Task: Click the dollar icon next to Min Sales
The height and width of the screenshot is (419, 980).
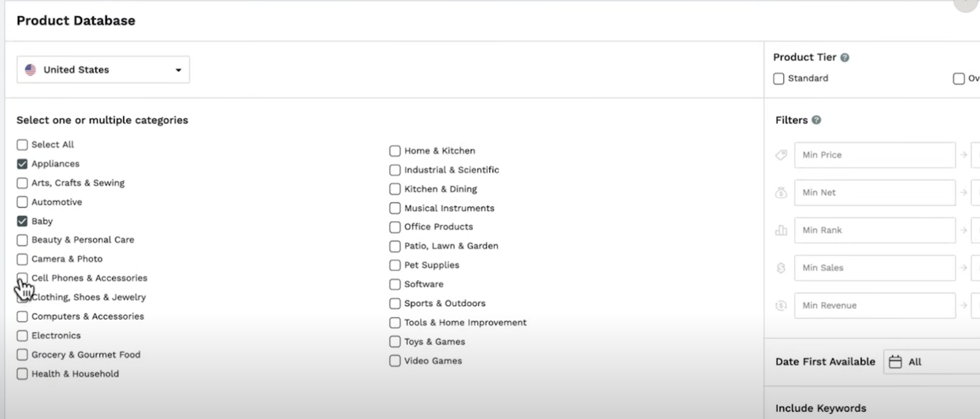Action: point(780,268)
